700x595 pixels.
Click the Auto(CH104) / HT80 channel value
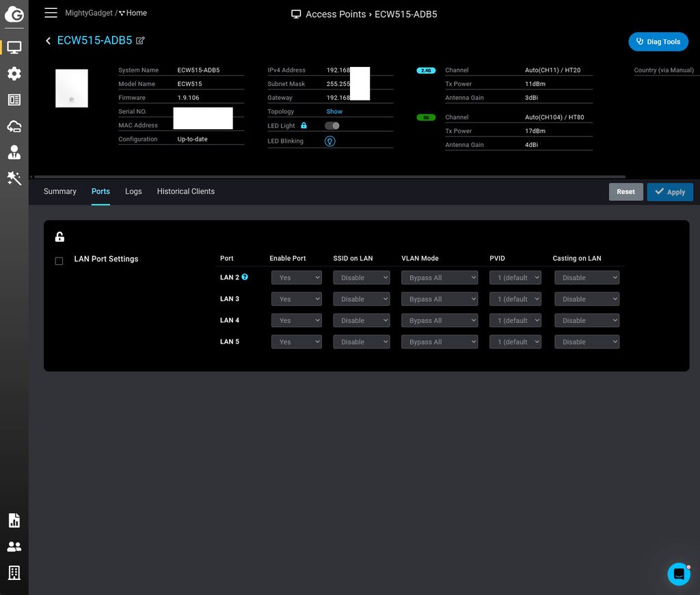554,117
